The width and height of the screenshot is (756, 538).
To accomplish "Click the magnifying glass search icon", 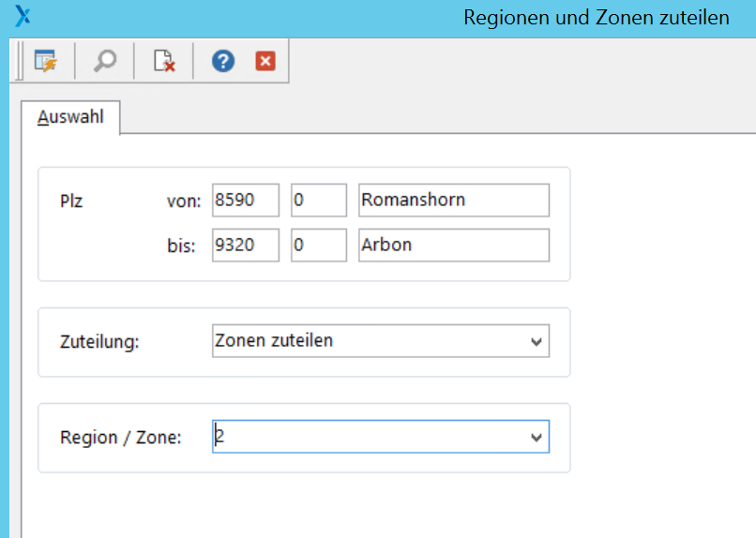I will point(104,62).
